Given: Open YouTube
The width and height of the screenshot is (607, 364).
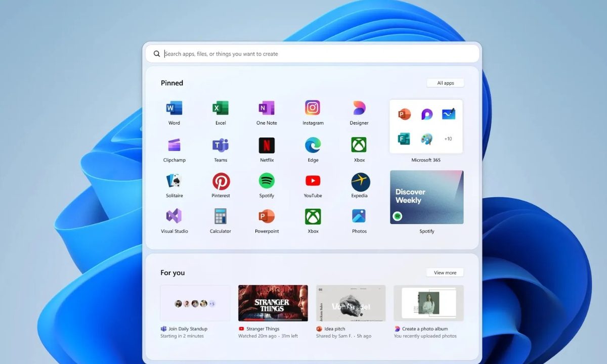Looking at the screenshot, I should pyautogui.click(x=313, y=181).
